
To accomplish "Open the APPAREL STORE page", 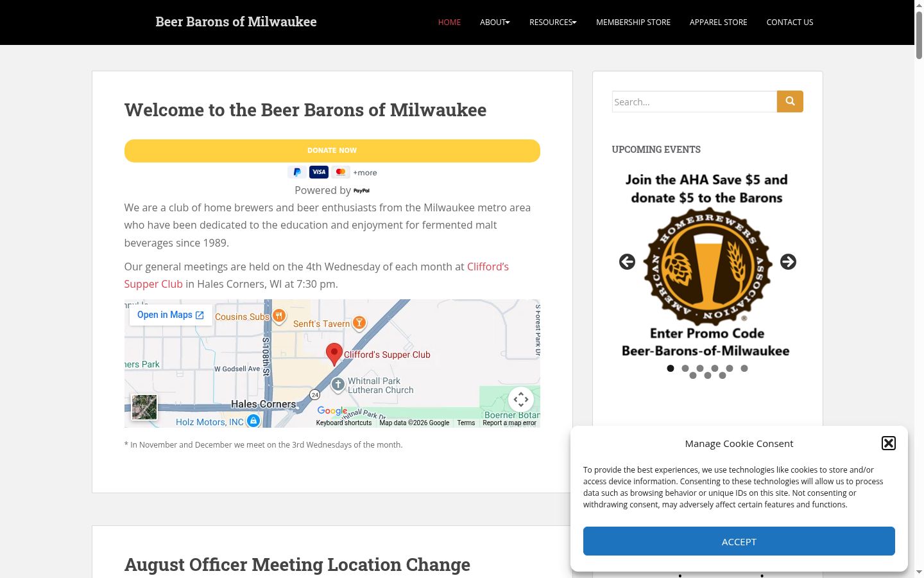I will pos(719,22).
